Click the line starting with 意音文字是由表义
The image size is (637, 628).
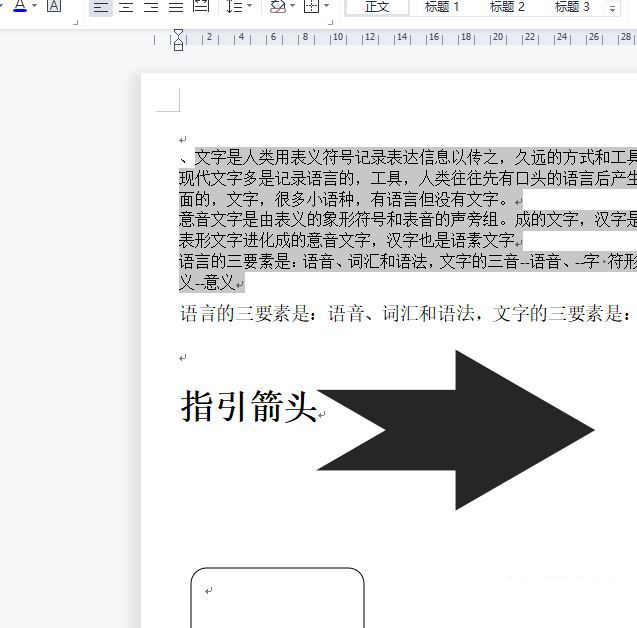(408, 220)
